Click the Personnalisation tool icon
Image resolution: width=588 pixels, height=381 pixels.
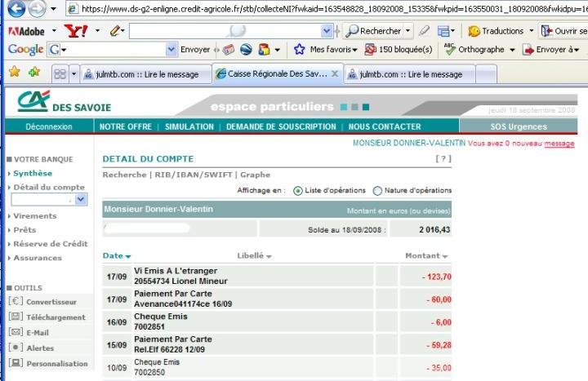click(x=16, y=363)
